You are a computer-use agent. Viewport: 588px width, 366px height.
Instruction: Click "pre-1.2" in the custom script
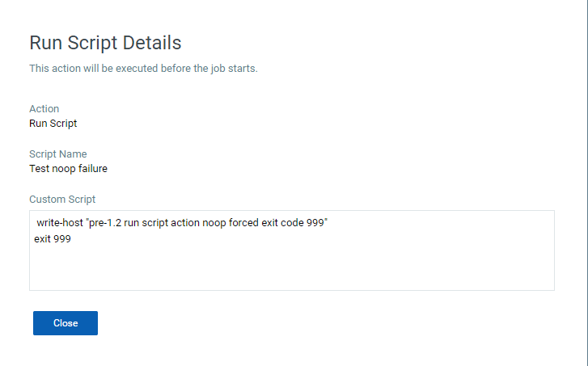[104, 222]
